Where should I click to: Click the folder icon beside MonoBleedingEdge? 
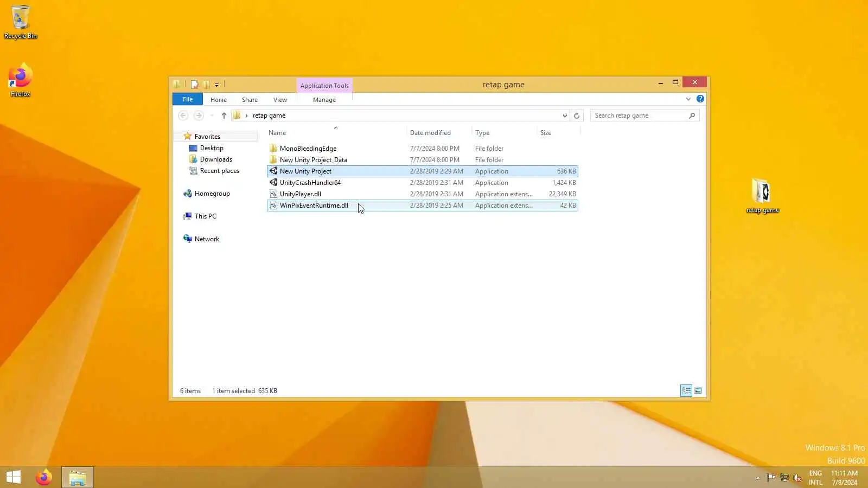273,148
